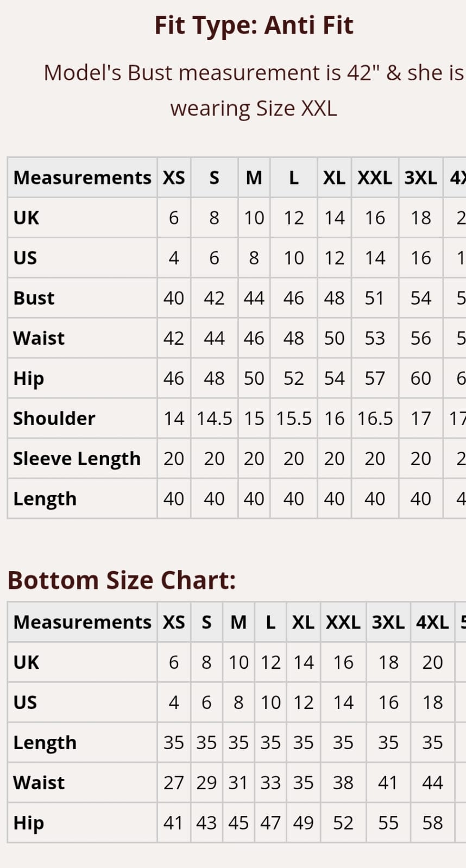Select the Sleeve Length row label
466x868 pixels.
pos(77,459)
